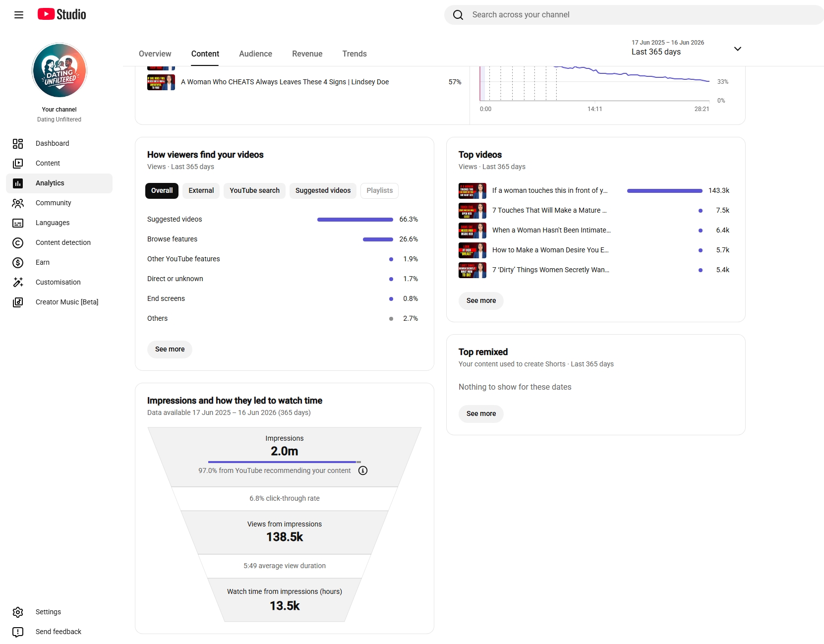
Task: Click the audience retention line chart
Action: pyautogui.click(x=594, y=83)
